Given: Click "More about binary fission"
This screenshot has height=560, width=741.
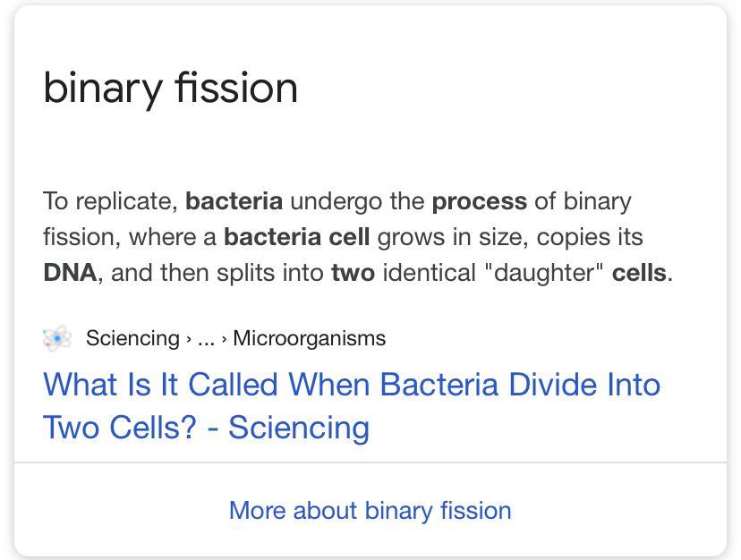Looking at the screenshot, I should 370,510.
